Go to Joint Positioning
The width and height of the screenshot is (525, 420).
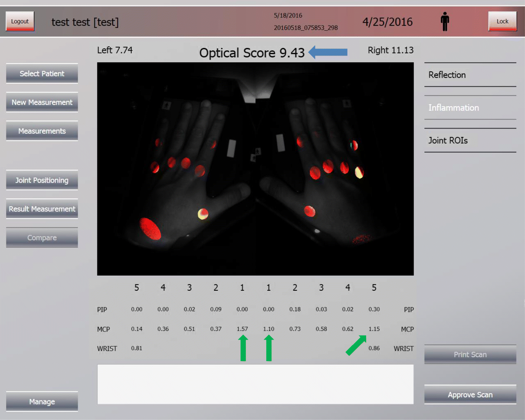(42, 180)
